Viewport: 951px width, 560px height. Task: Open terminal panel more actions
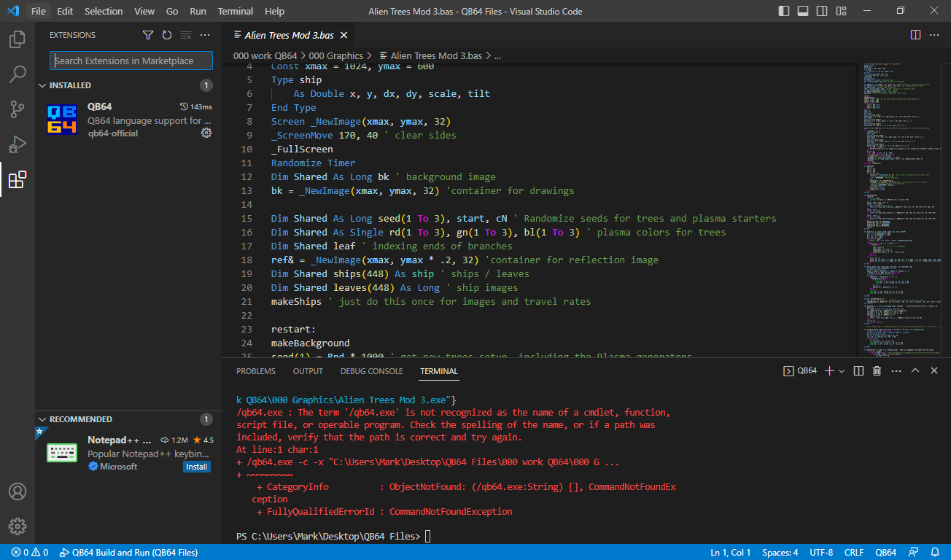click(x=896, y=371)
